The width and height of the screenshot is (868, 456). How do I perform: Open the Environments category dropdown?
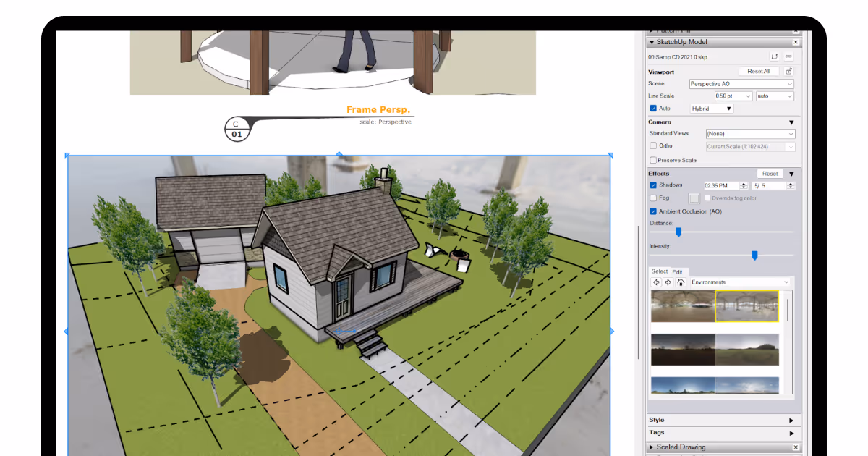741,282
